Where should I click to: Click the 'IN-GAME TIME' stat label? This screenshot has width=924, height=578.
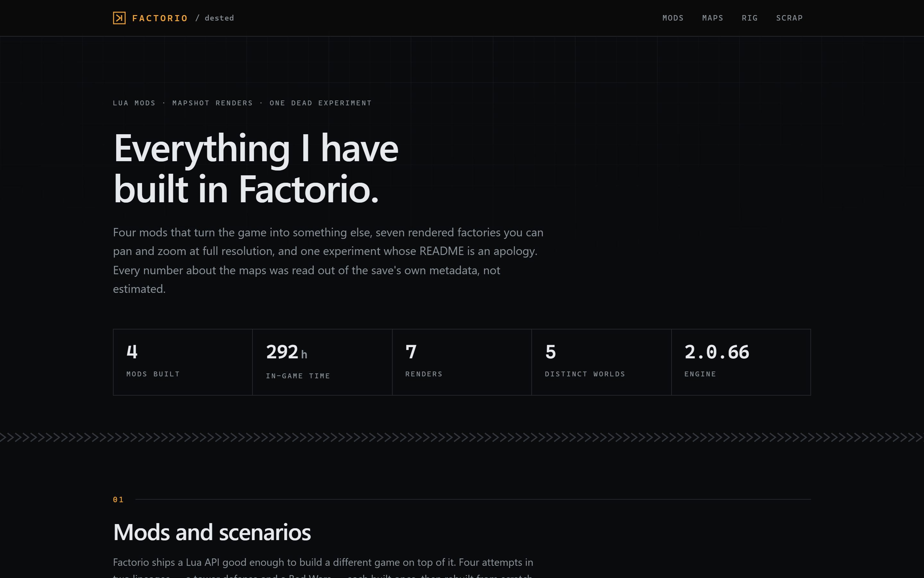pos(298,376)
